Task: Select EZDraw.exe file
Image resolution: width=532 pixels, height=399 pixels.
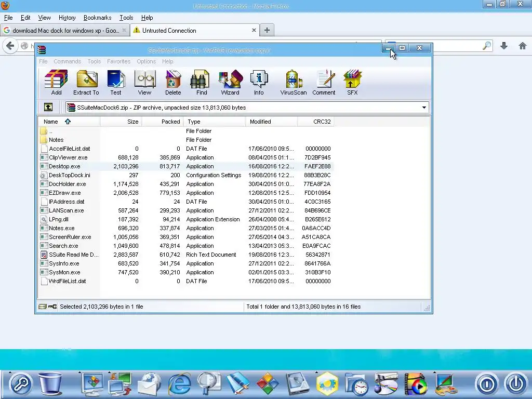Action: pos(186,193)
